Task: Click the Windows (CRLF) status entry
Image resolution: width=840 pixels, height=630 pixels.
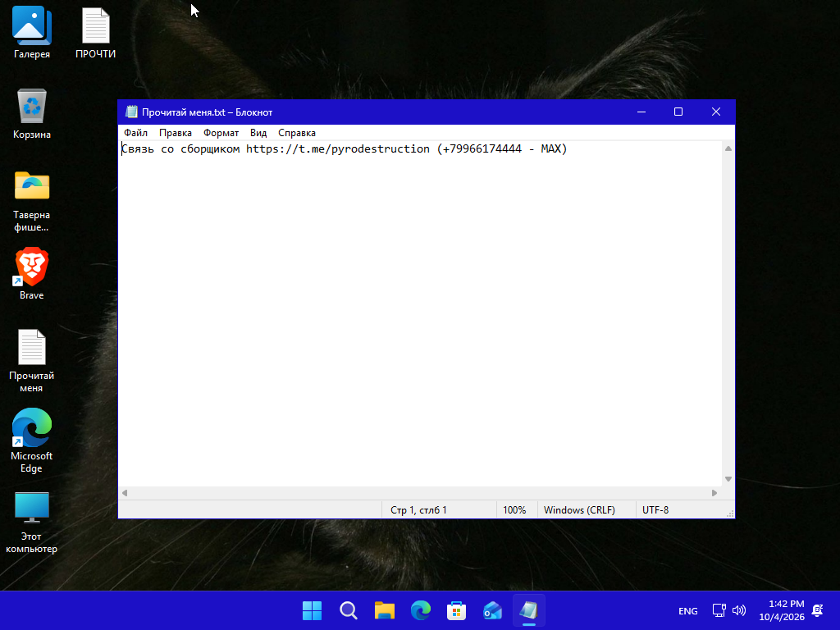Action: [579, 510]
